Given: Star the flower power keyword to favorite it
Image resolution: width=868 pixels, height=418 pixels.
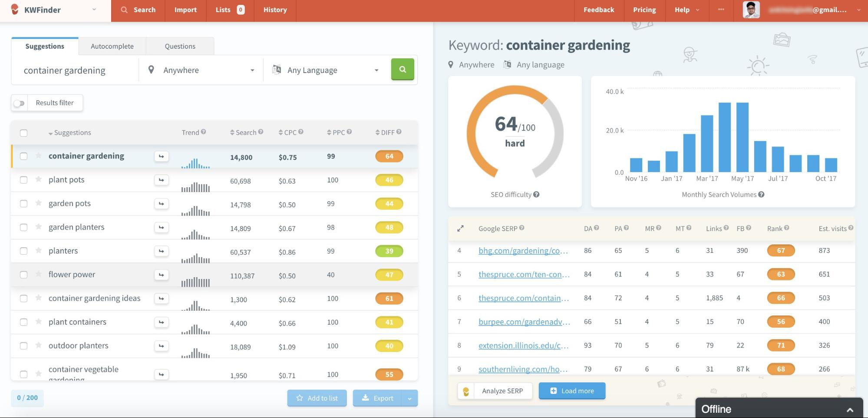Looking at the screenshot, I should pyautogui.click(x=38, y=274).
